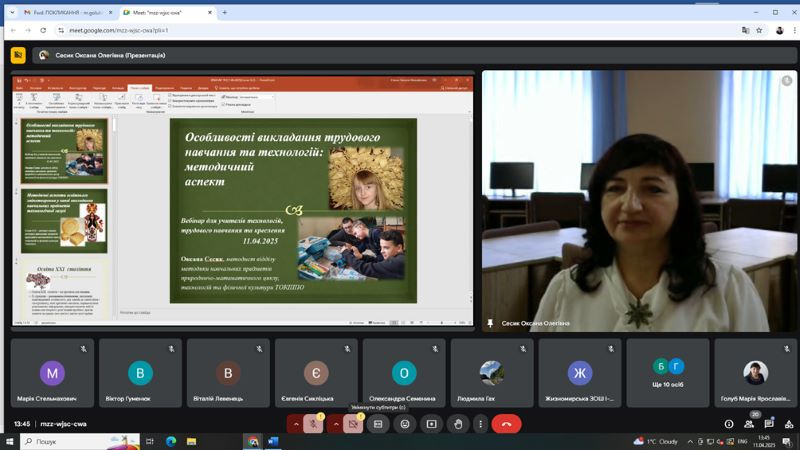
Task: Open the meeting details info icon
Action: point(729,424)
